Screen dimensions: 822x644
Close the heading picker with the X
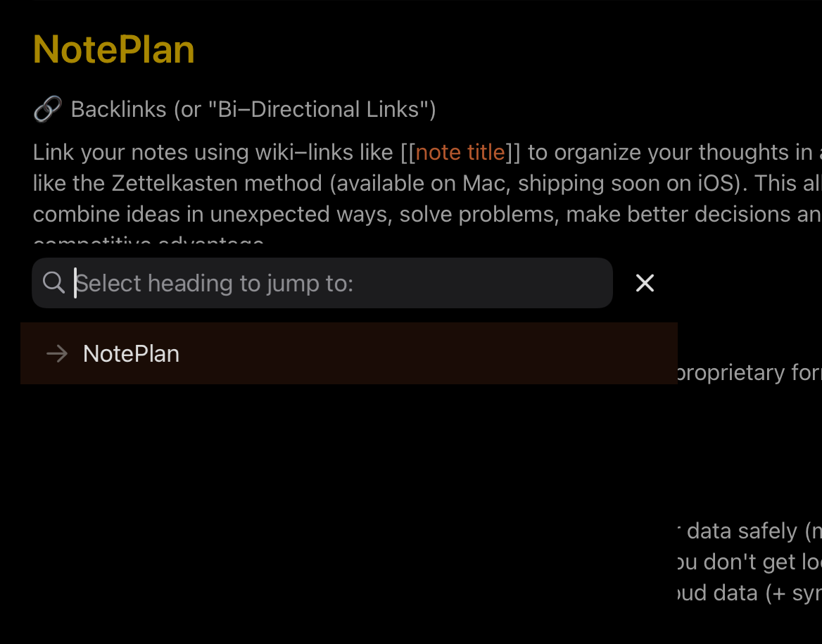[645, 283]
